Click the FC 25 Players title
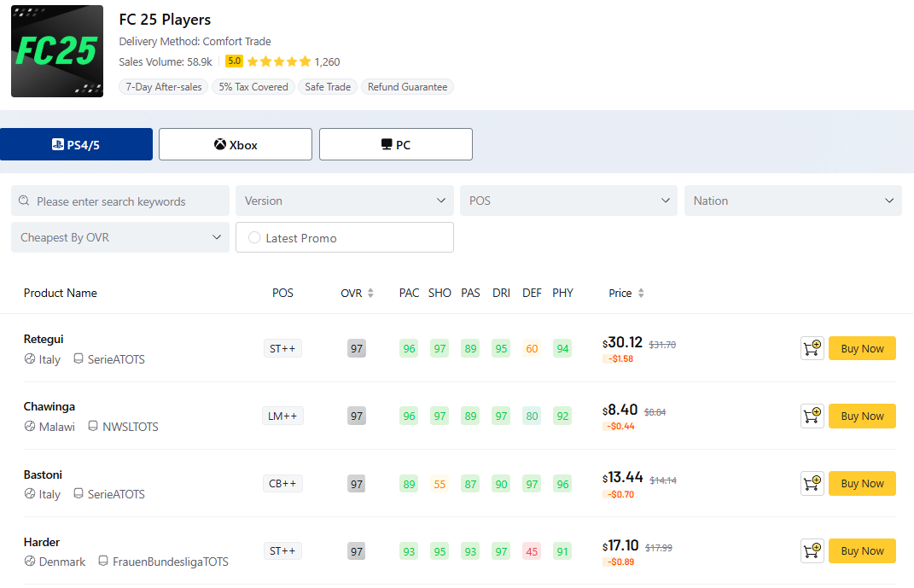The width and height of the screenshot is (914, 588). 165,20
